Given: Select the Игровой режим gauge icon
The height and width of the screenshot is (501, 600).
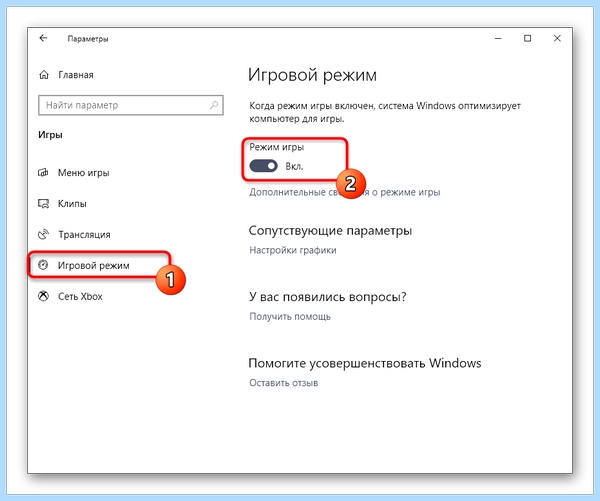Looking at the screenshot, I should point(43,265).
